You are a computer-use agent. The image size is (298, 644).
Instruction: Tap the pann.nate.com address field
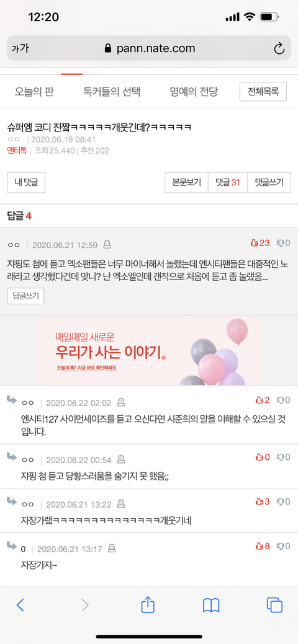[149, 49]
